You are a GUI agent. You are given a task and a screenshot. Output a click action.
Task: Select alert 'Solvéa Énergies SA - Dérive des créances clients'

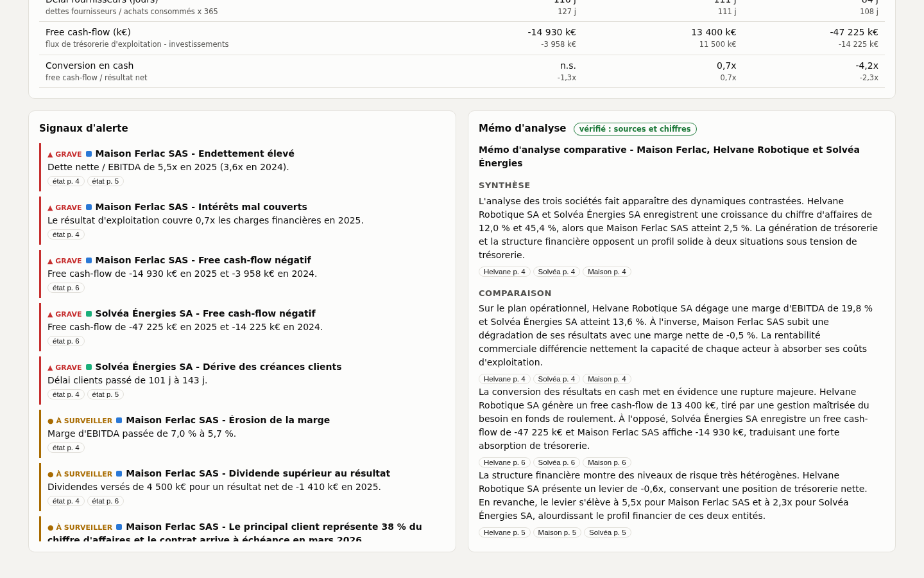click(x=218, y=367)
